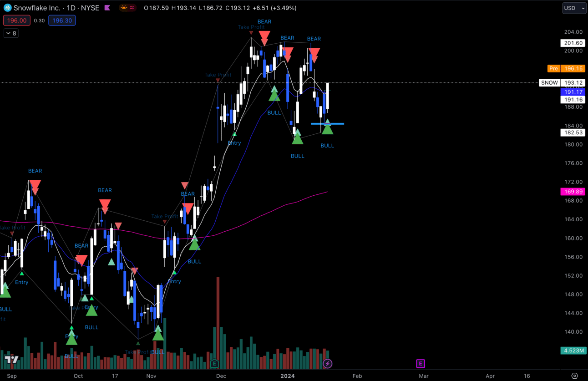Viewport: 588px width, 381px height.
Task: Click the magenta 169.89 moving average label
Action: (x=573, y=192)
